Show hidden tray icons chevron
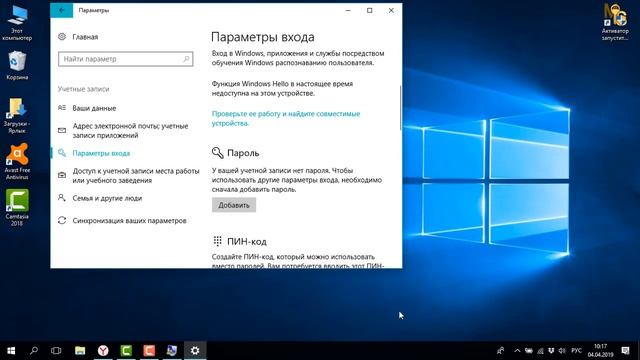The image size is (640, 360). click(517, 351)
